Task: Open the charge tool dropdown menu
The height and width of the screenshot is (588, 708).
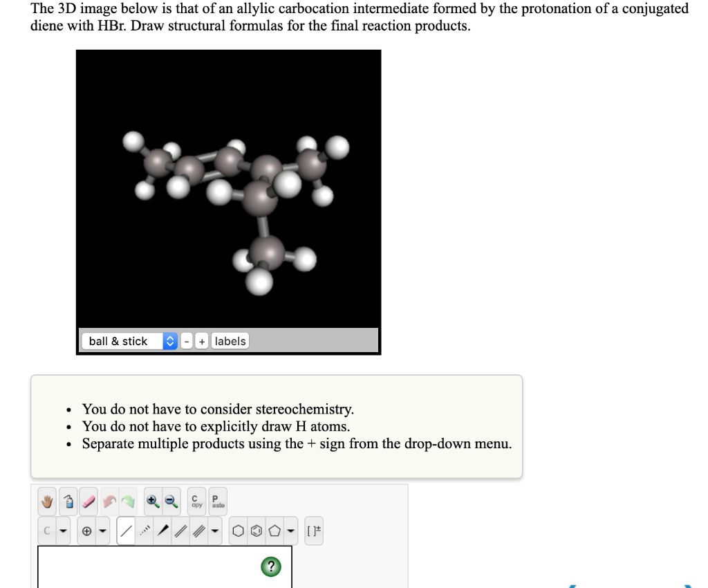Action: (x=102, y=531)
